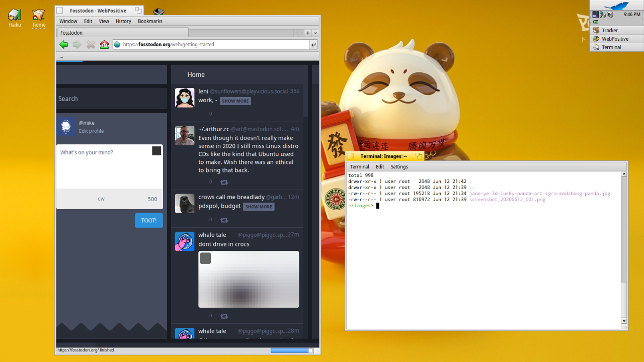Click the greyed-out forward arrow in WebPositive
The width and height of the screenshot is (644, 362).
click(x=77, y=45)
